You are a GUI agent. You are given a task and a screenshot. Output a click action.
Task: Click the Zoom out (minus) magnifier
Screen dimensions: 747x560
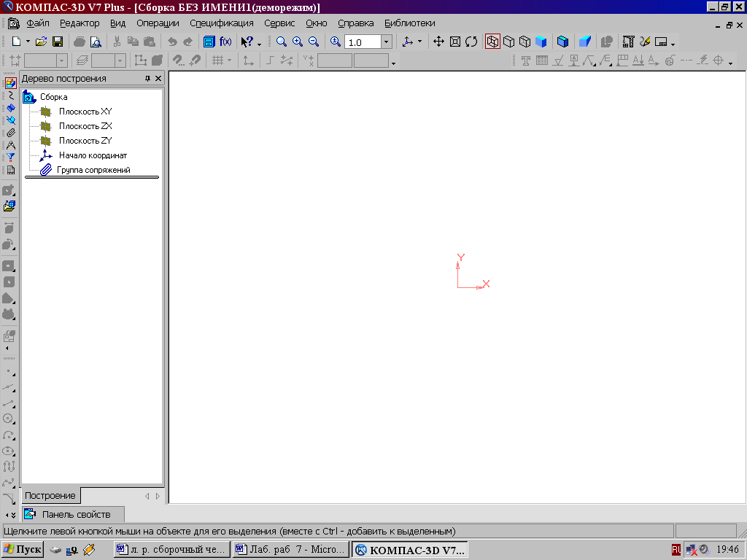coord(314,42)
